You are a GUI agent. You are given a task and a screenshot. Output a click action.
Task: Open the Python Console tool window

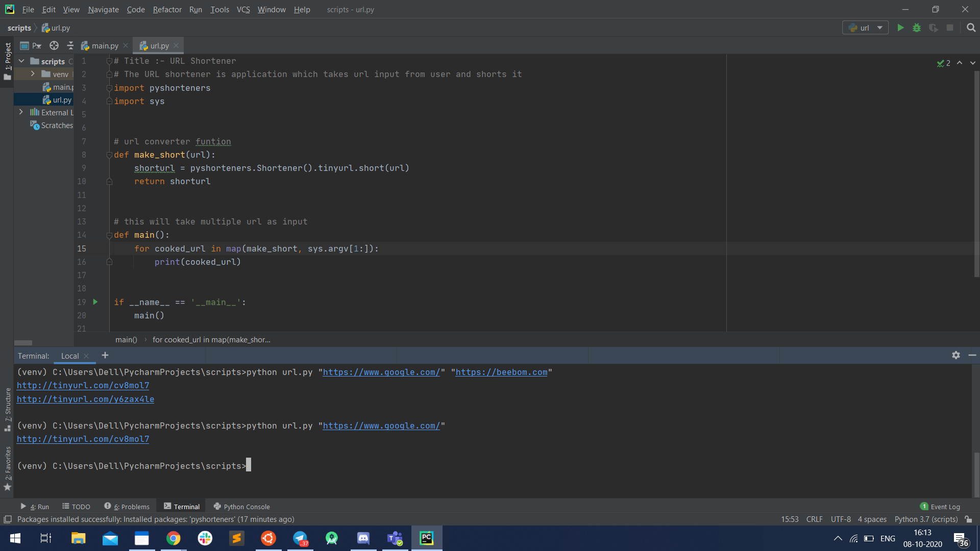click(241, 507)
